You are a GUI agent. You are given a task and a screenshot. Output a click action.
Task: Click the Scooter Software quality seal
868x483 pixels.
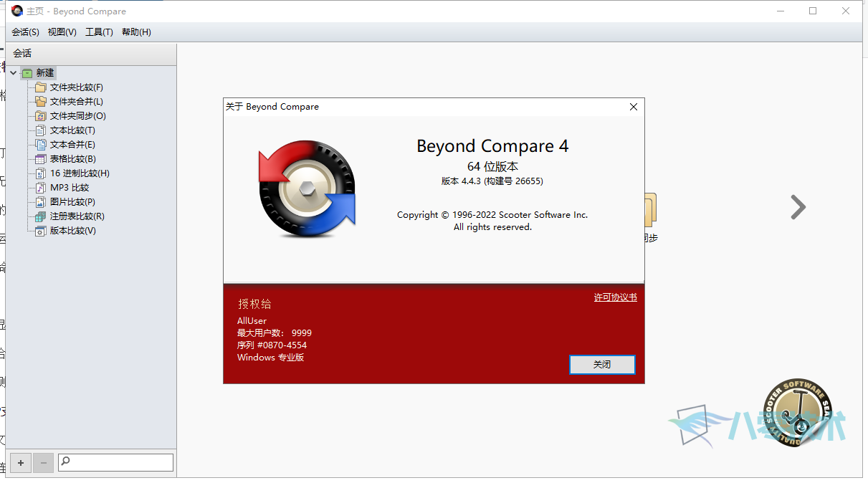coord(797,414)
